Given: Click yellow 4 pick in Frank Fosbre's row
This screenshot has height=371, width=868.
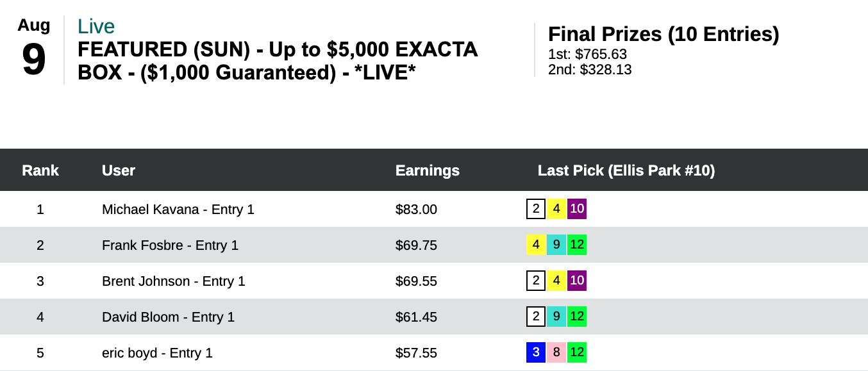Looking at the screenshot, I should [x=536, y=245].
